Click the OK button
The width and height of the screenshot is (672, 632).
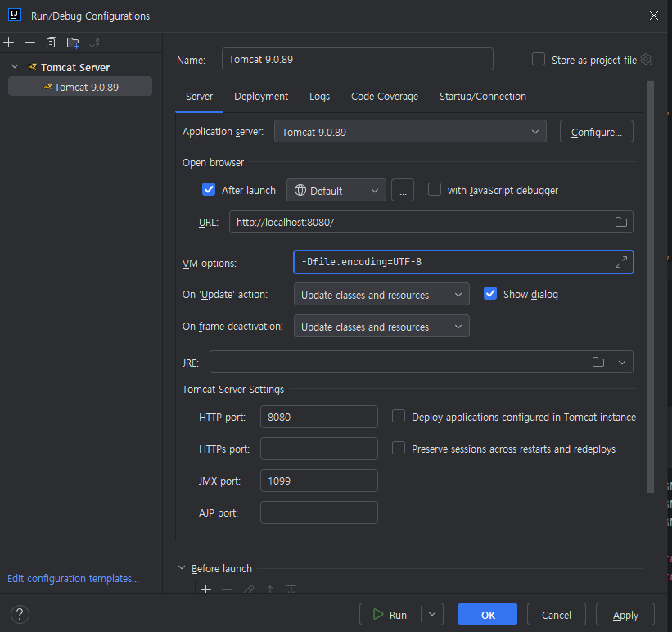[x=488, y=615]
